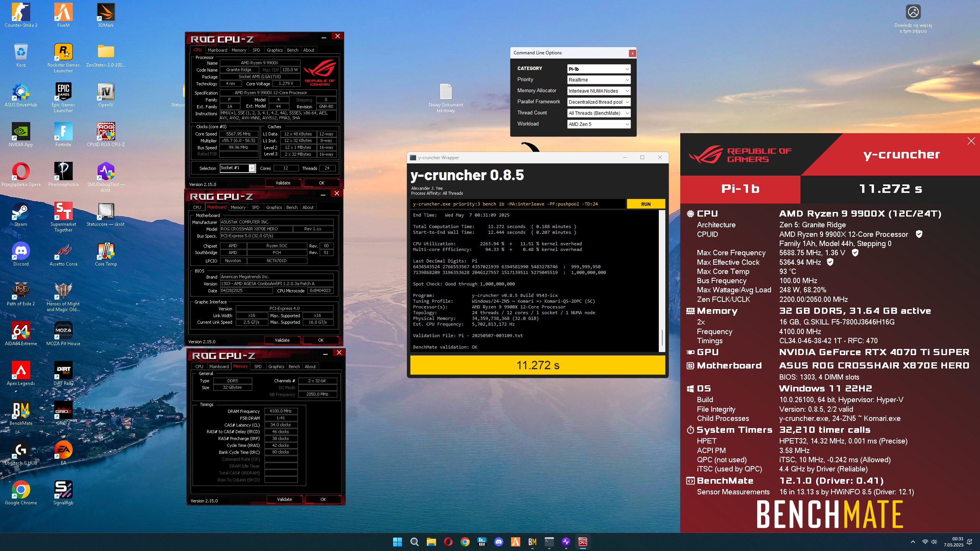This screenshot has width=980, height=551.
Task: Click the y-cruncher command line text field
Action: click(x=518, y=204)
